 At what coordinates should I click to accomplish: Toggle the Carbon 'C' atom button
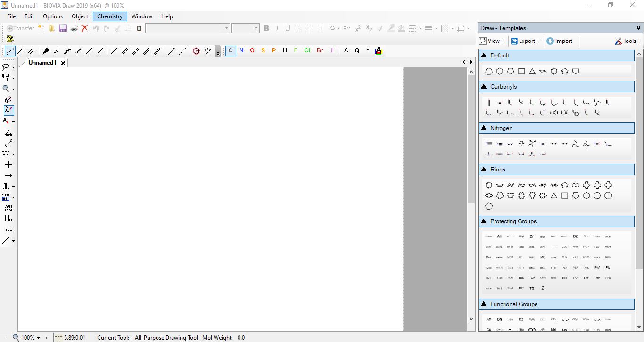[231, 50]
